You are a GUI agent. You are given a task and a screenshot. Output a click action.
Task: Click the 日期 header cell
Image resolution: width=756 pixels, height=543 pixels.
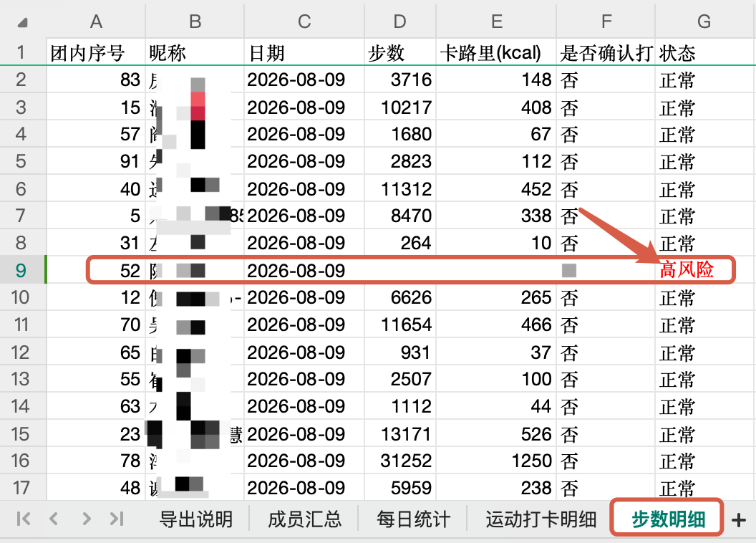point(304,52)
